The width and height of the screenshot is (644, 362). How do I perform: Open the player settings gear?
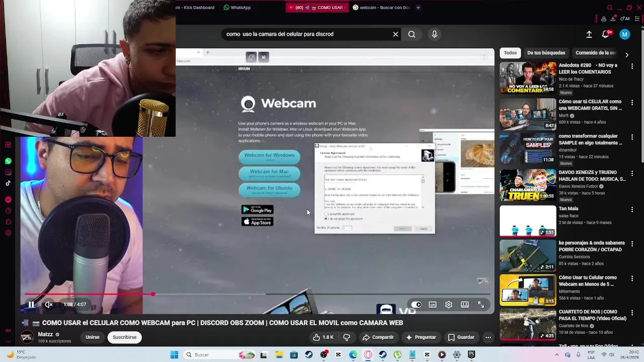[x=448, y=305]
